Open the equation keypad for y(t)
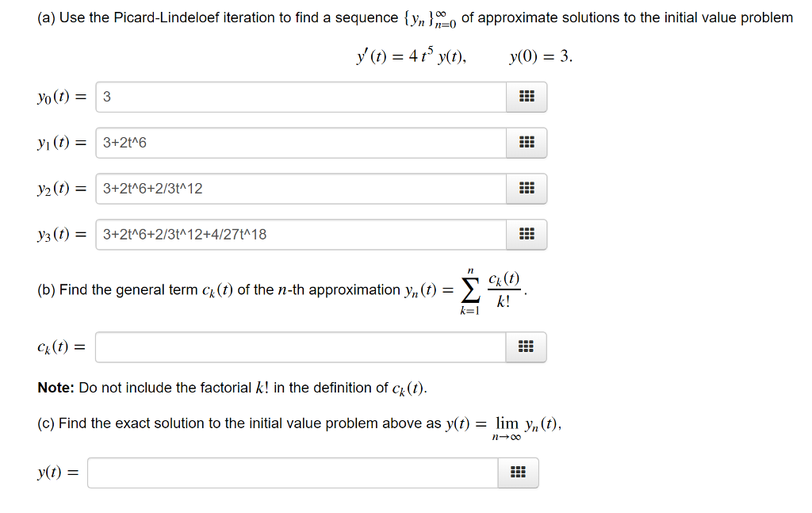 click(519, 473)
